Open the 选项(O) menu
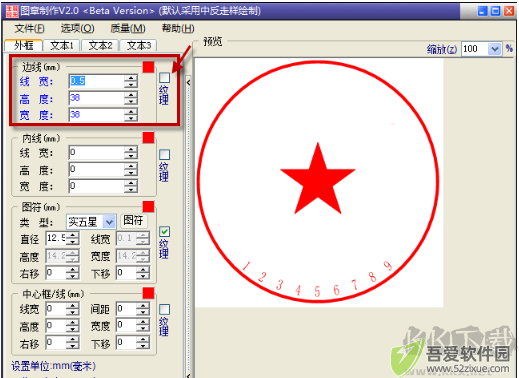519x378 pixels. click(x=77, y=29)
